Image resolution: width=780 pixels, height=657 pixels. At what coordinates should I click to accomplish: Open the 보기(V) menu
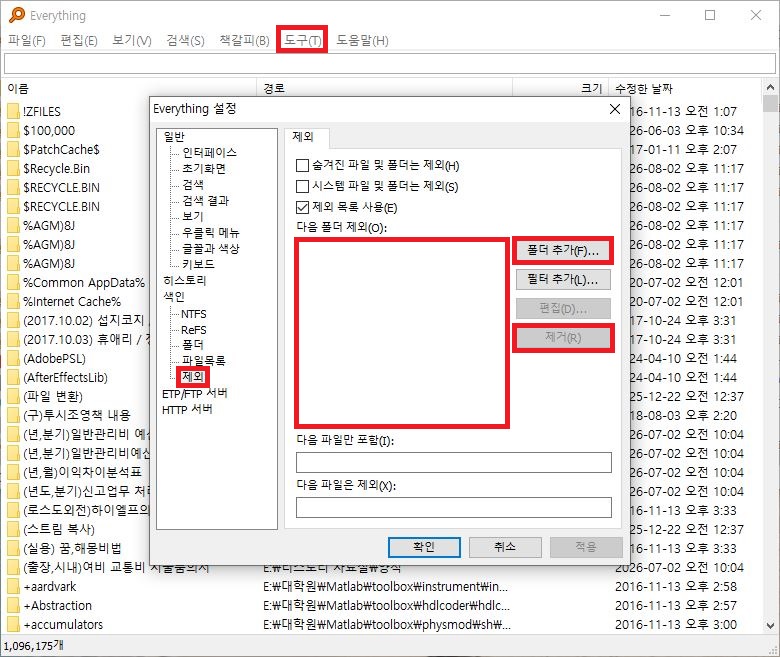tap(131, 40)
